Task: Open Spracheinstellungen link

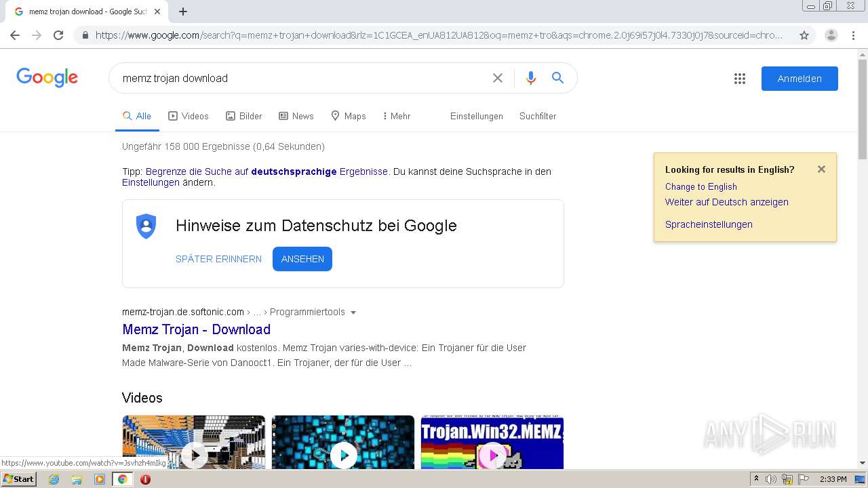Action: point(709,224)
